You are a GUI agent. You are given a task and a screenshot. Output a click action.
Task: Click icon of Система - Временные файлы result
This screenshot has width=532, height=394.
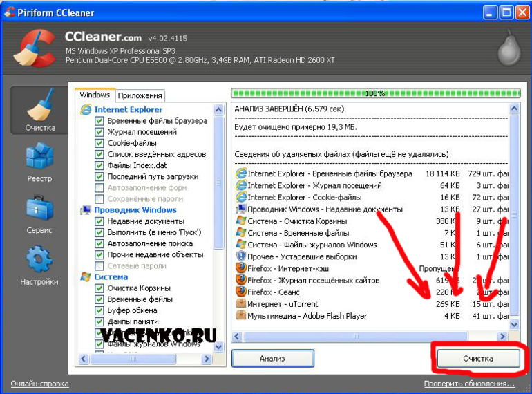241,233
